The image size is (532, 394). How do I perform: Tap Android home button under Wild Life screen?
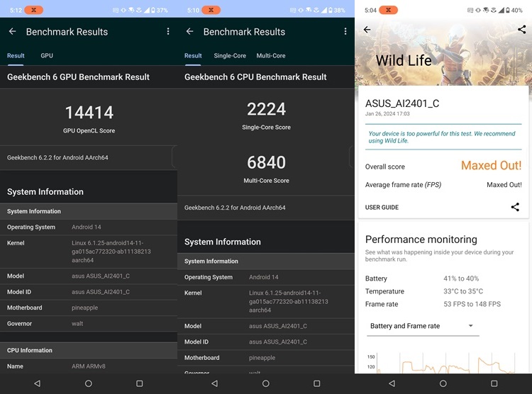click(x=443, y=383)
